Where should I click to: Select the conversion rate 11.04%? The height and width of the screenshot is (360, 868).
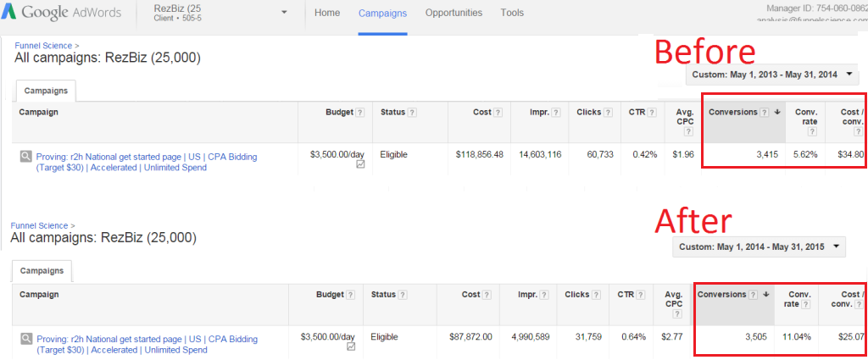coord(796,337)
